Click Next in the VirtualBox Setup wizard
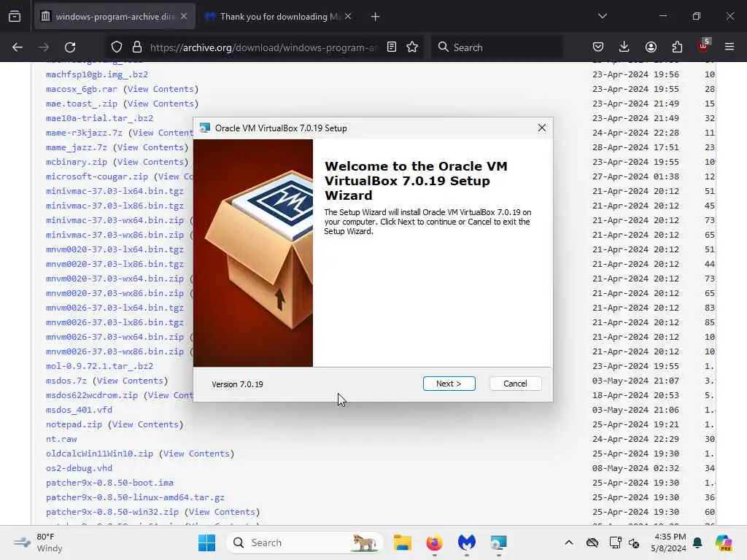747x560 pixels. tap(449, 384)
